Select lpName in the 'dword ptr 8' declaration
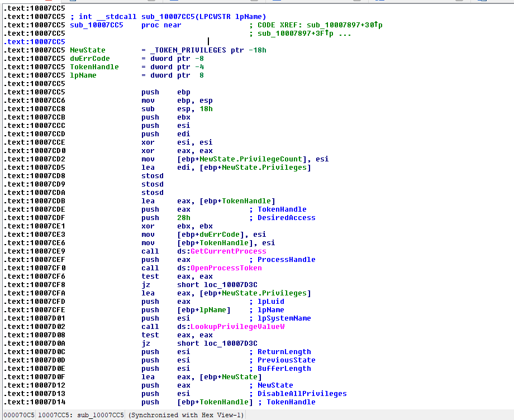 tap(83, 75)
